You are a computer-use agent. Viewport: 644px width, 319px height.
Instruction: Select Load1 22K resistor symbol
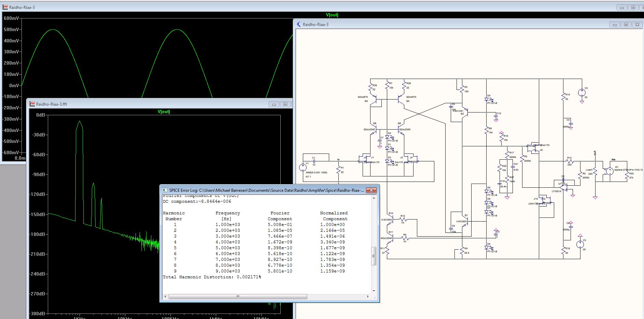point(595,171)
